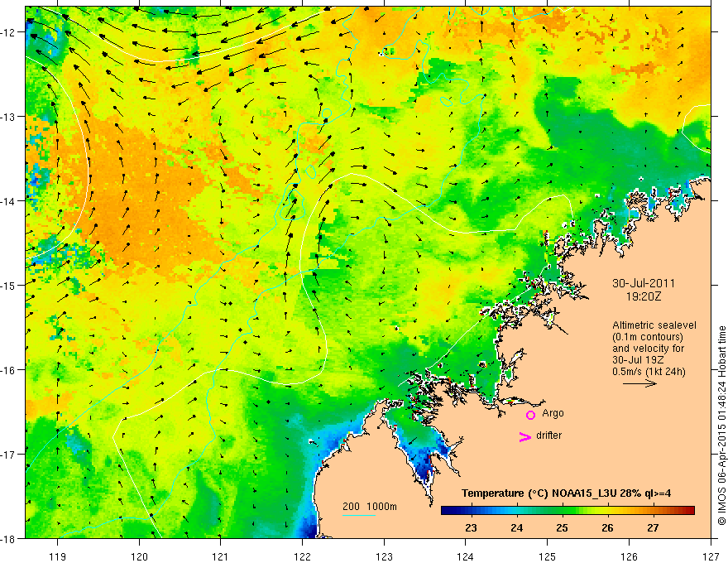Click longitude axis label 122

(302, 556)
